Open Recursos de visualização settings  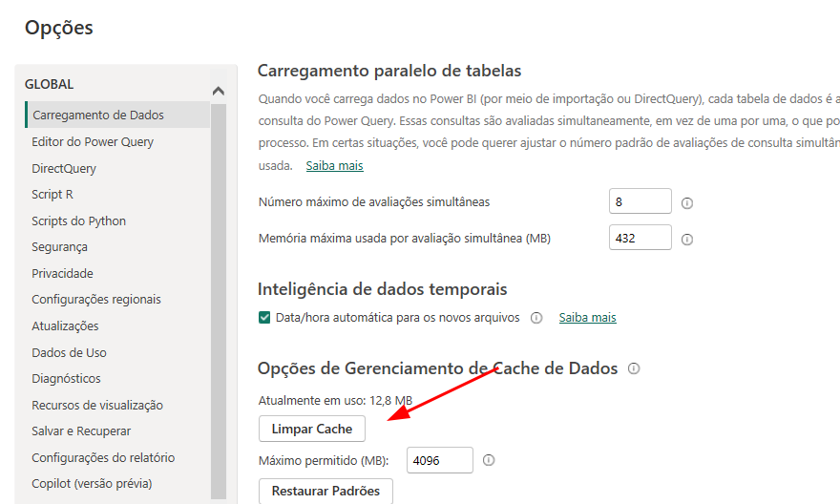coord(97,406)
